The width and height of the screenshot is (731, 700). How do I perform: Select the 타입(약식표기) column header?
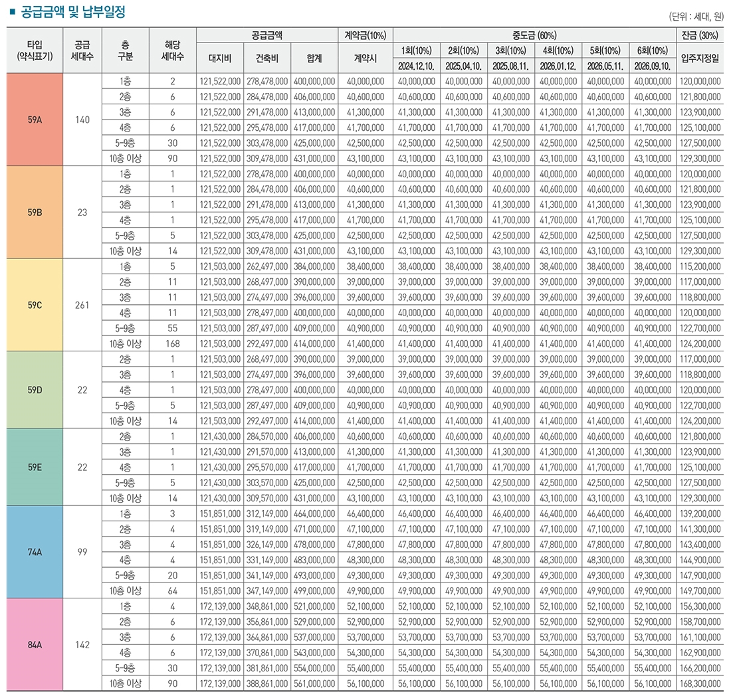35,50
